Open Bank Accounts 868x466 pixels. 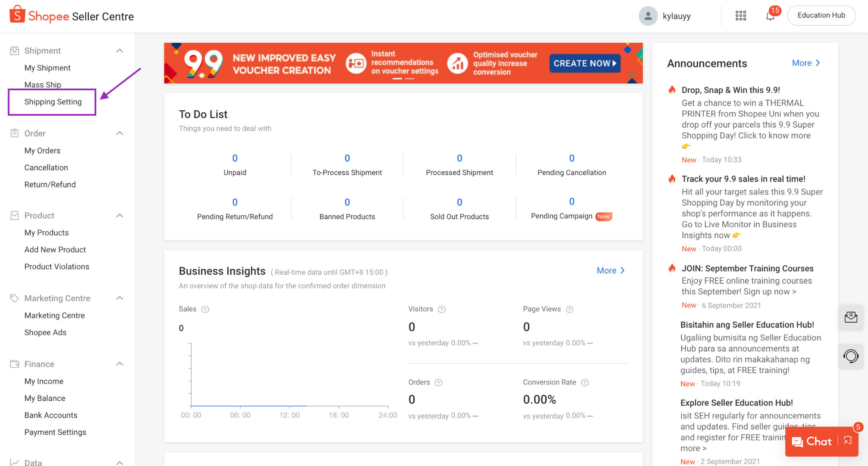coord(51,415)
